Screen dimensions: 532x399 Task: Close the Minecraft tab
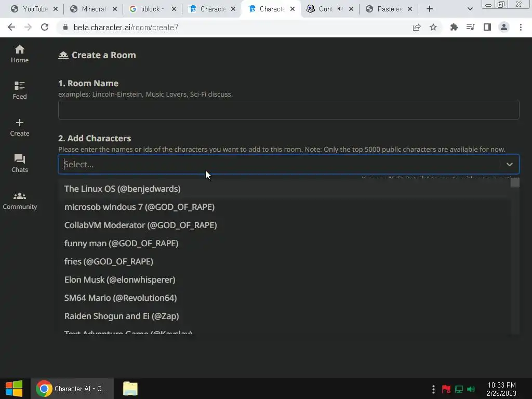pyautogui.click(x=115, y=9)
